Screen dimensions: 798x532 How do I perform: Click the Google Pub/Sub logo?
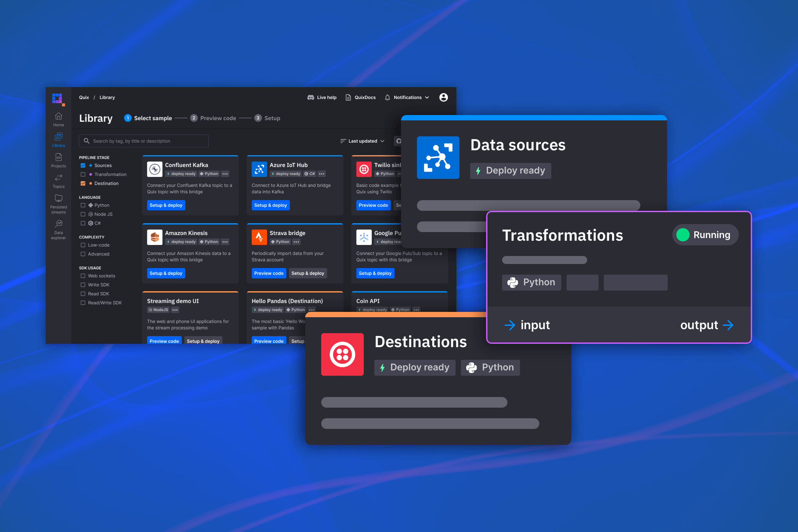pos(364,237)
